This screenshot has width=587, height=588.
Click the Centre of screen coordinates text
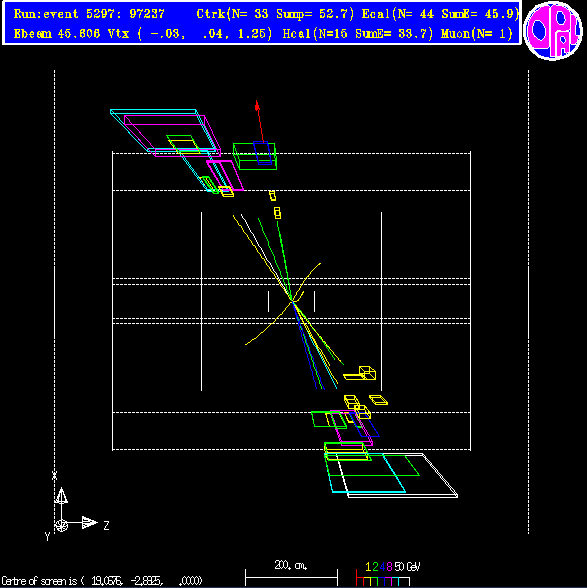tap(102, 581)
